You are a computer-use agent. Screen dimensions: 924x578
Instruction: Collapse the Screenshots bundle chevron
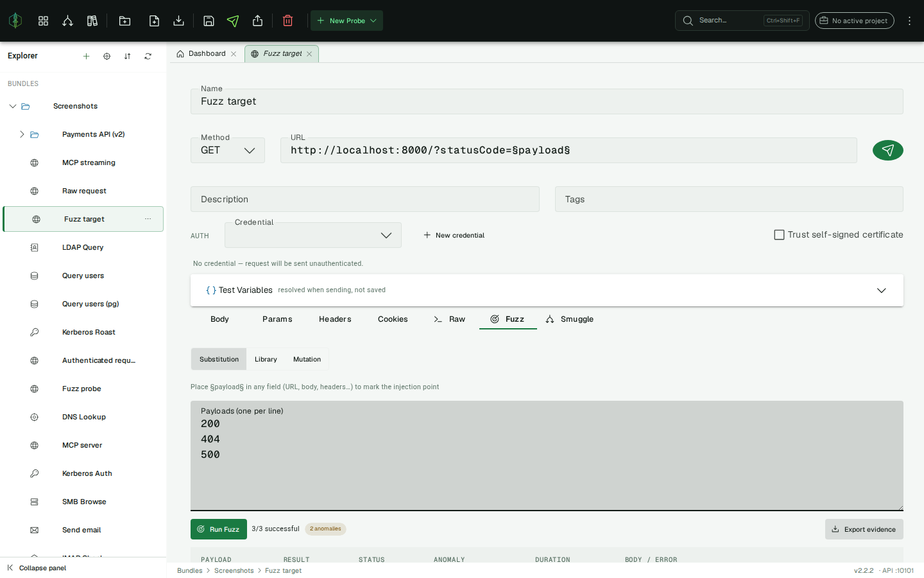[12, 106]
